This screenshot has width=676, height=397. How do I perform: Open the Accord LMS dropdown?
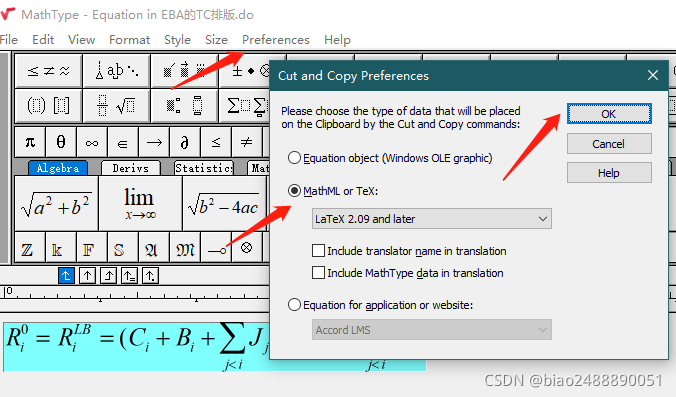(432, 330)
